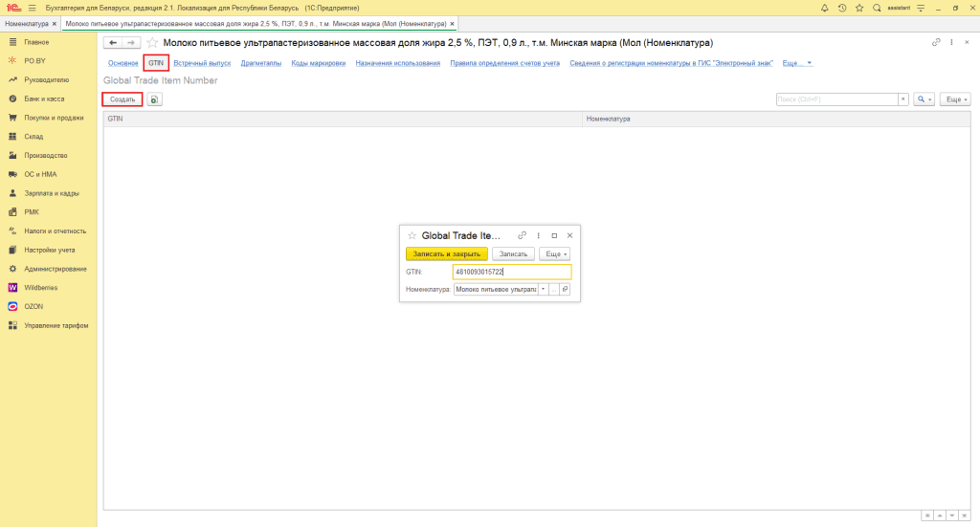Click the back navigation arrow
The width and height of the screenshot is (980, 527).
(112, 43)
